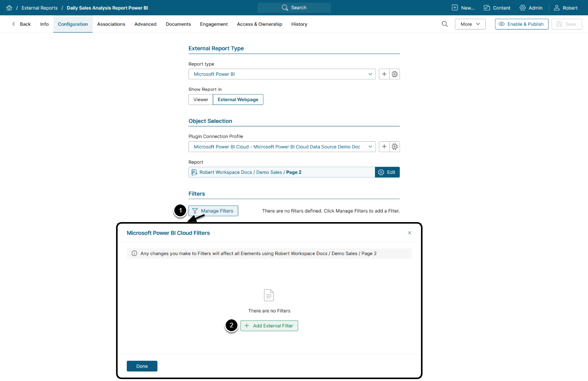Open plugin connection profile settings gear
This screenshot has height=381, width=588.
tap(395, 147)
